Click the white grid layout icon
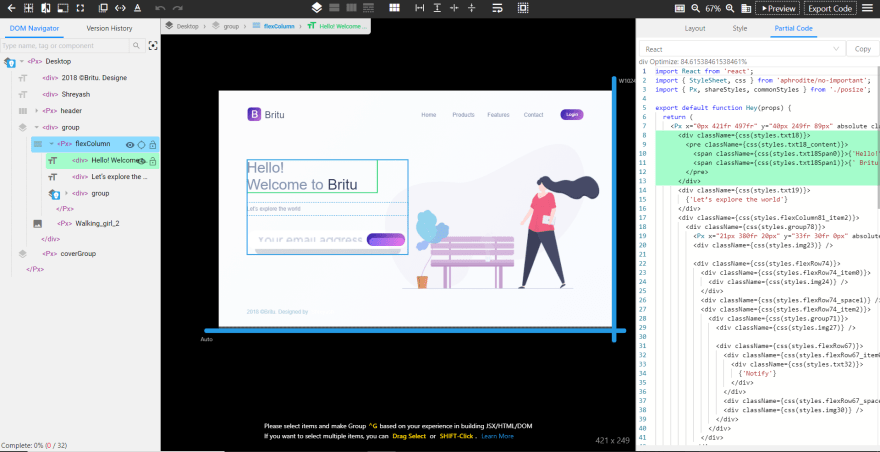The image size is (880, 452). point(395,8)
